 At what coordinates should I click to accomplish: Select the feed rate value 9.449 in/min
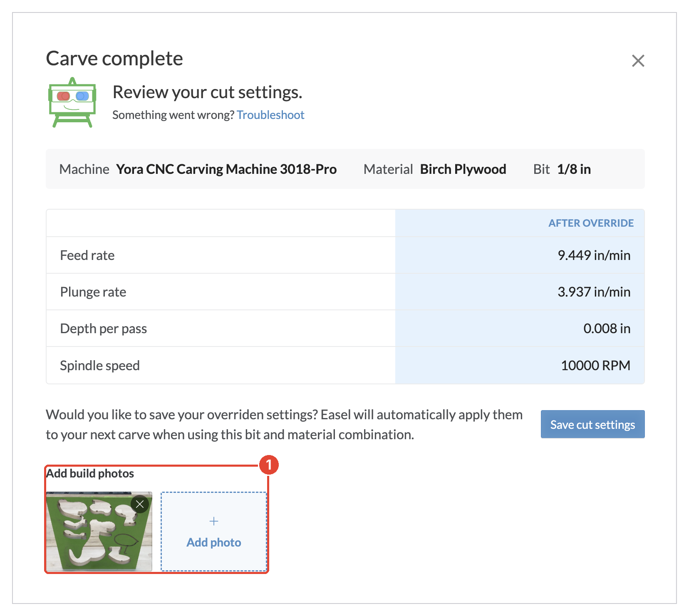[x=594, y=255]
